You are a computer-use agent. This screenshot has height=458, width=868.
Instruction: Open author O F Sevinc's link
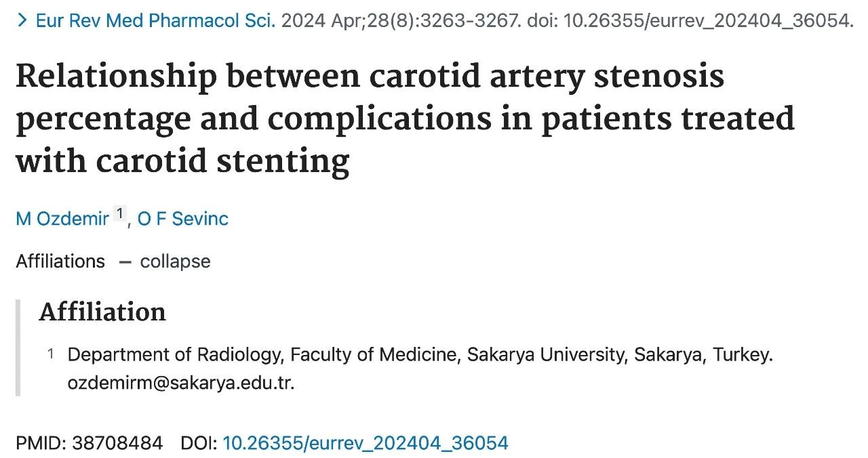183,219
